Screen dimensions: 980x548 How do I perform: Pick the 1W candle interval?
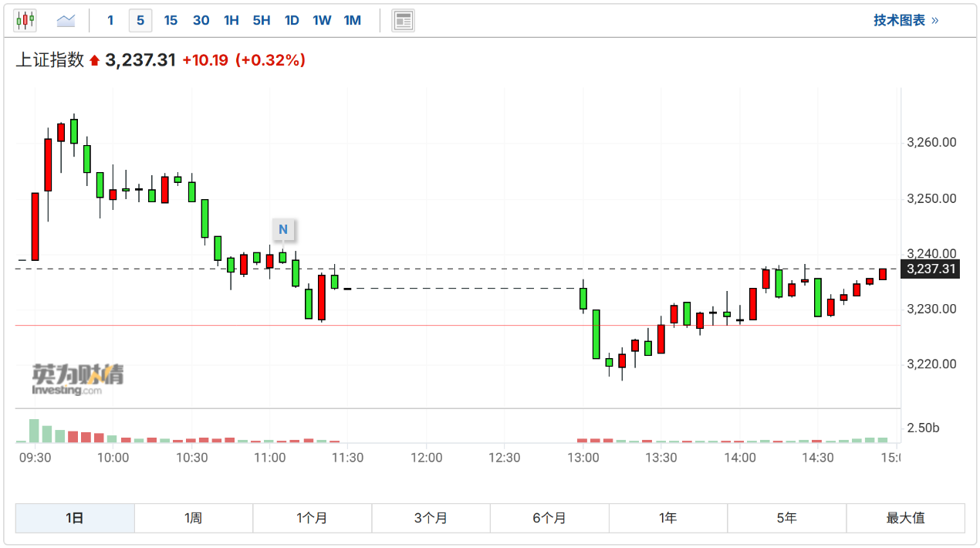[x=322, y=21]
